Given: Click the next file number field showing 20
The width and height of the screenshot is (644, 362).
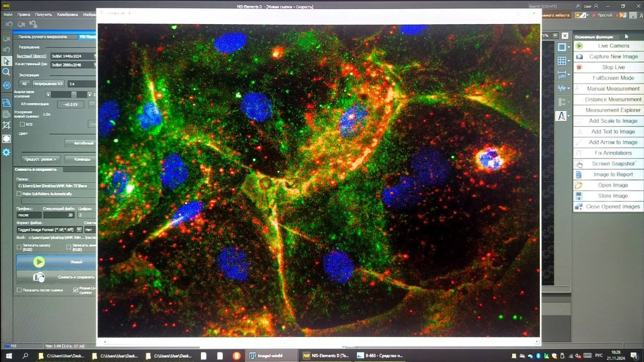Looking at the screenshot, I should tap(59, 215).
